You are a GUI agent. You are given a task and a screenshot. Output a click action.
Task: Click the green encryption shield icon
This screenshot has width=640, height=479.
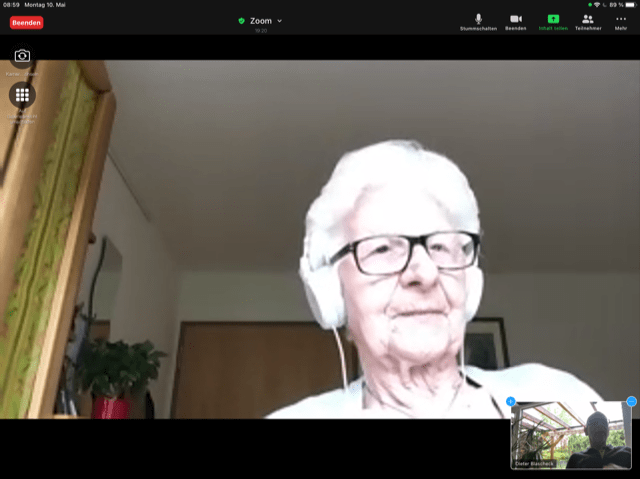click(x=241, y=20)
